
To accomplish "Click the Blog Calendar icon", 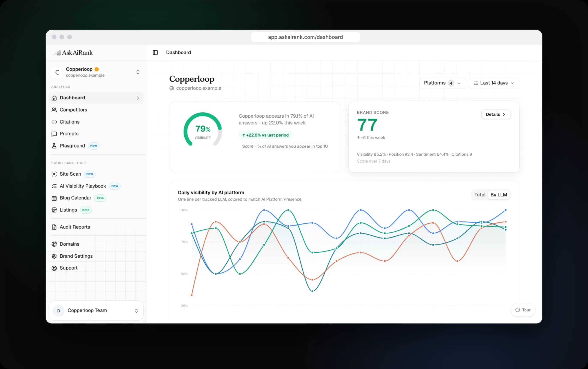I will (x=54, y=198).
